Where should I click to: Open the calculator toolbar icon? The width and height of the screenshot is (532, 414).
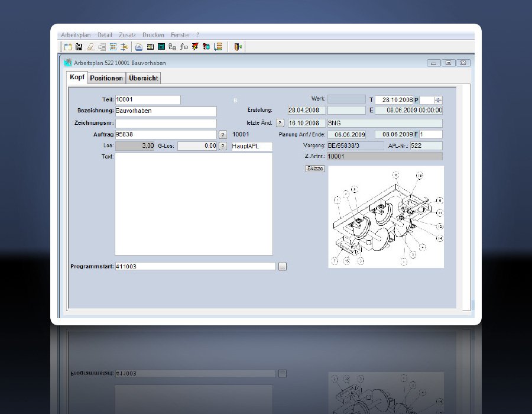tap(161, 47)
